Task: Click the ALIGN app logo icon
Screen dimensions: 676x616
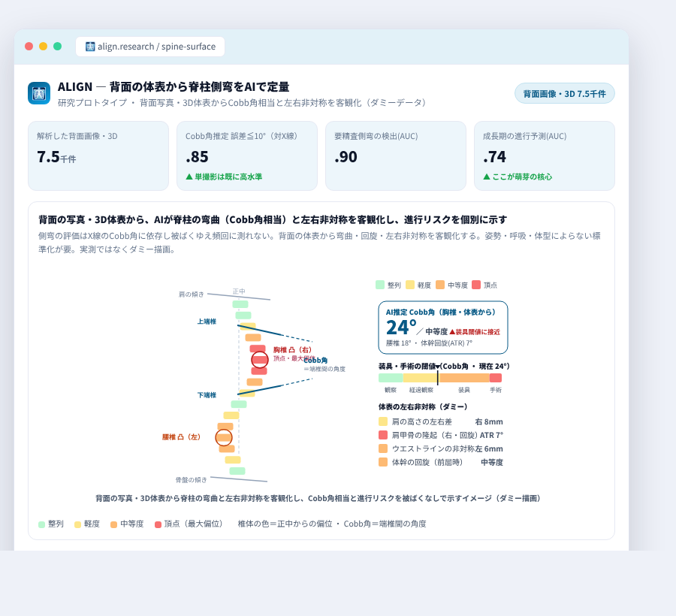Action: (x=39, y=93)
